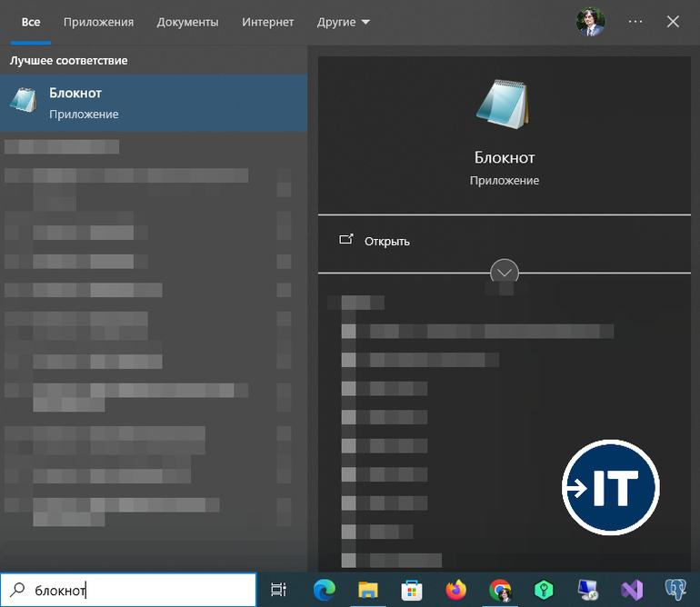Expand more actions with the chevron circle
Viewport: 700px width, 607px height.
click(x=505, y=273)
